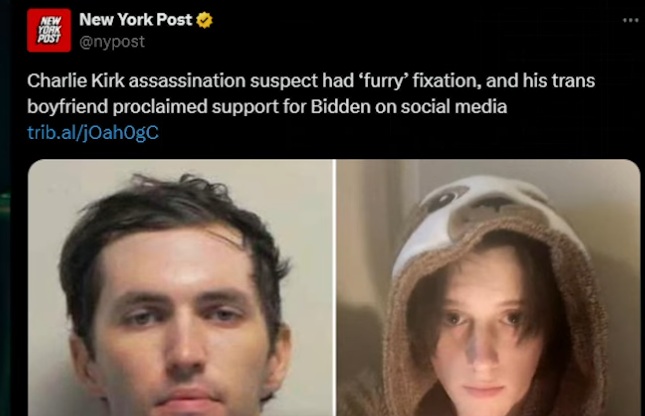This screenshot has width=645, height=416.
Task: Click the white divider between both photos
Action: coord(335,288)
